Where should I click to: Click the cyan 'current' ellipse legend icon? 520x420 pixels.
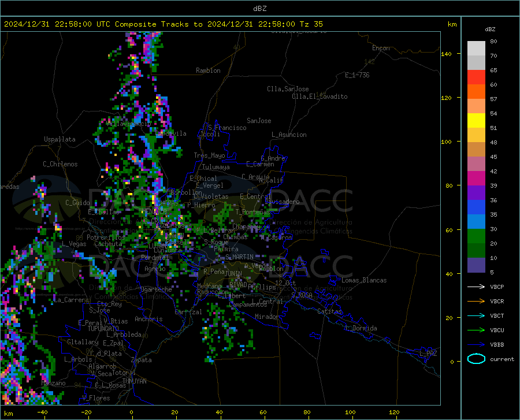(x=476, y=359)
